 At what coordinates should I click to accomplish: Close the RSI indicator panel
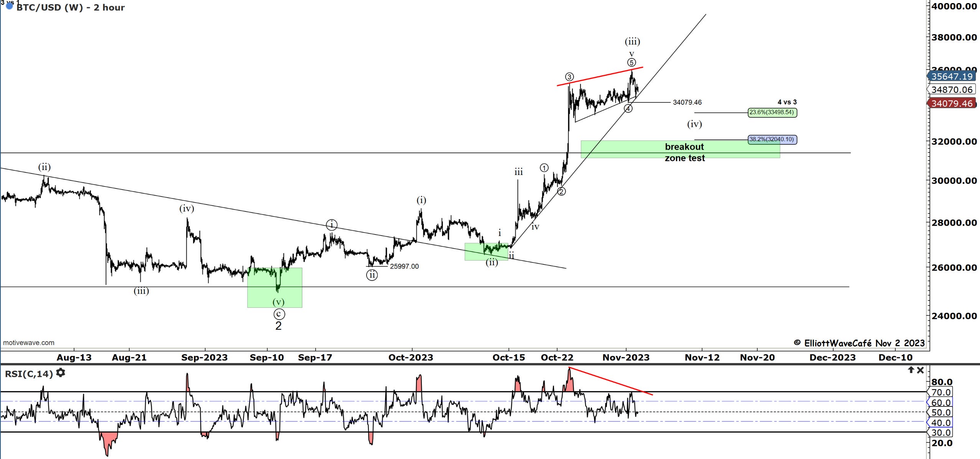920,370
